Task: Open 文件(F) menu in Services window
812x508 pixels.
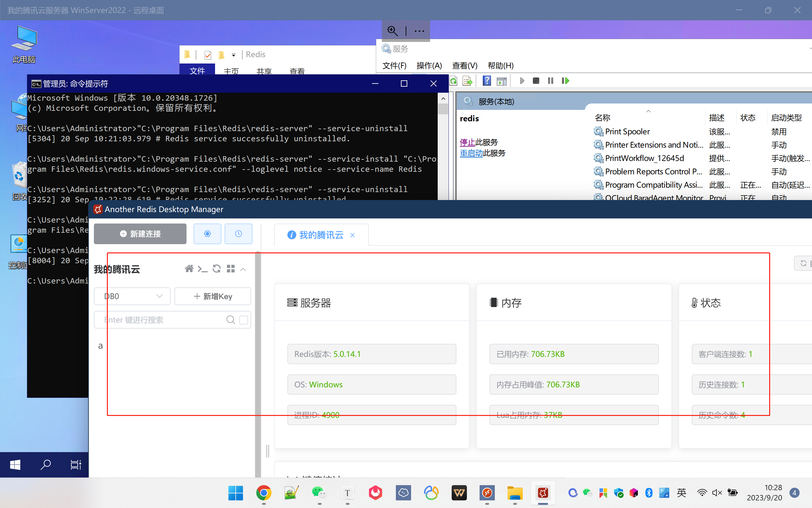Action: pyautogui.click(x=394, y=65)
